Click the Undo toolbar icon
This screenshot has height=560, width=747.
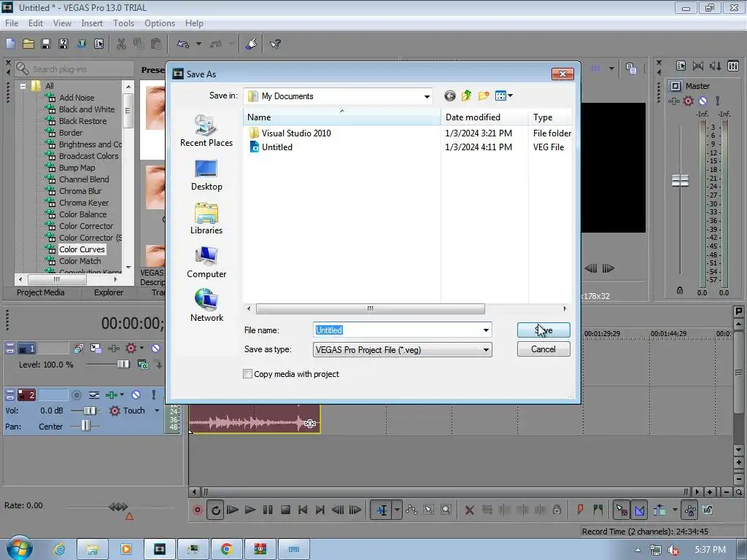click(183, 44)
